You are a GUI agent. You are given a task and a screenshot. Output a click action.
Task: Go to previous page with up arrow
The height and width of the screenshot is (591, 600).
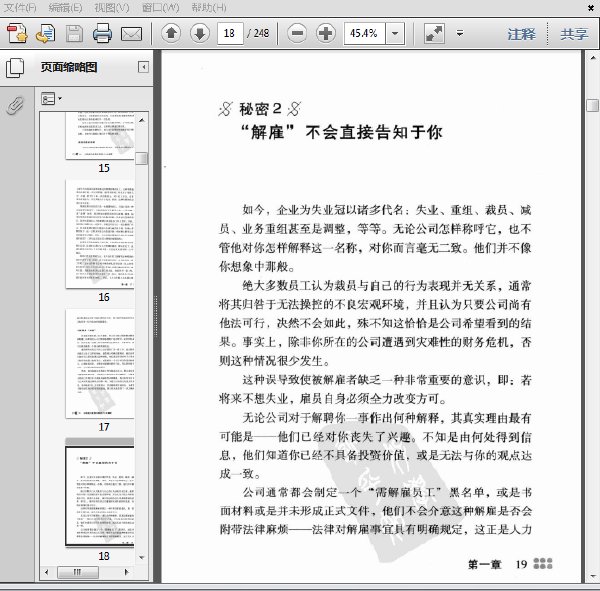click(171, 33)
